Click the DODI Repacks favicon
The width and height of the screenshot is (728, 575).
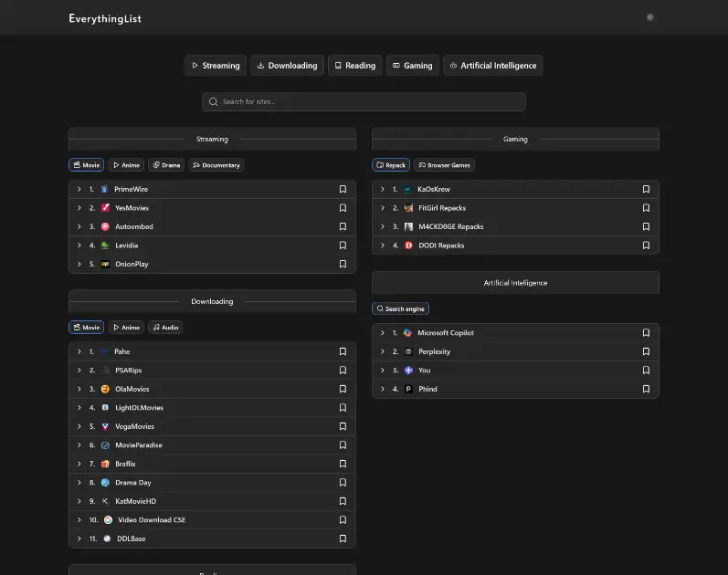click(x=408, y=245)
